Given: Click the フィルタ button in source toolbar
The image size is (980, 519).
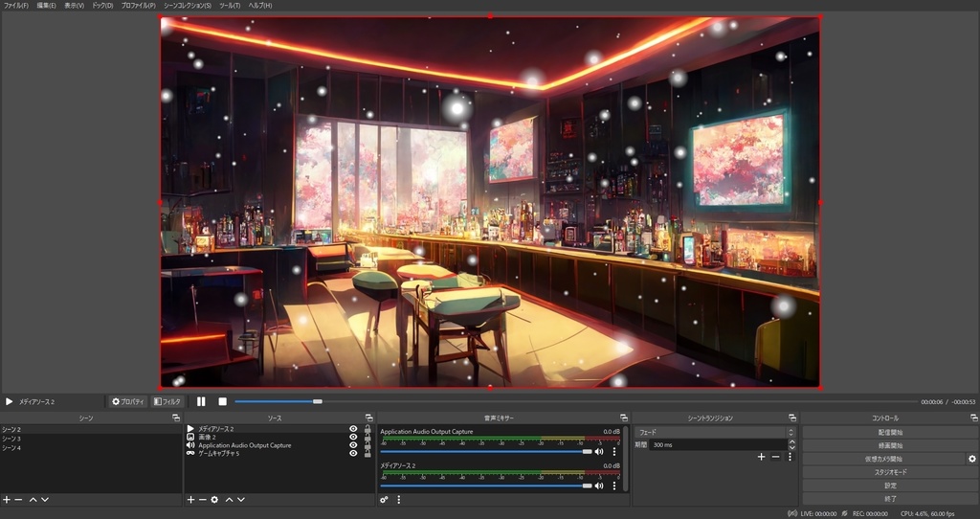Looking at the screenshot, I should (167, 401).
